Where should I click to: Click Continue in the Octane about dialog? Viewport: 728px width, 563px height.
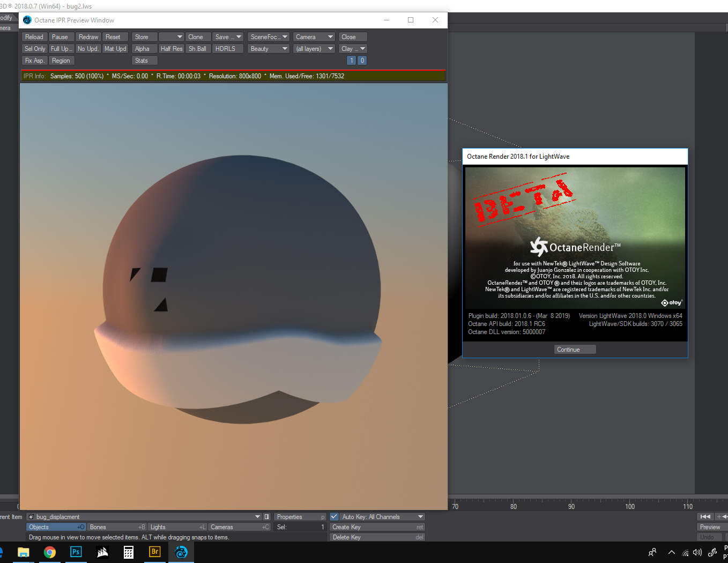575,350
